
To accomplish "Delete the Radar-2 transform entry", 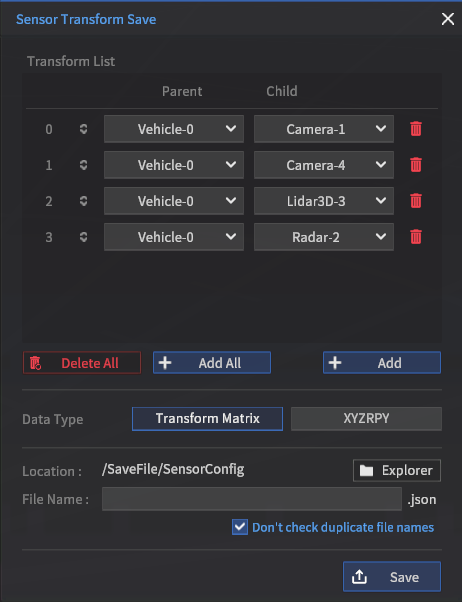I will [x=416, y=237].
